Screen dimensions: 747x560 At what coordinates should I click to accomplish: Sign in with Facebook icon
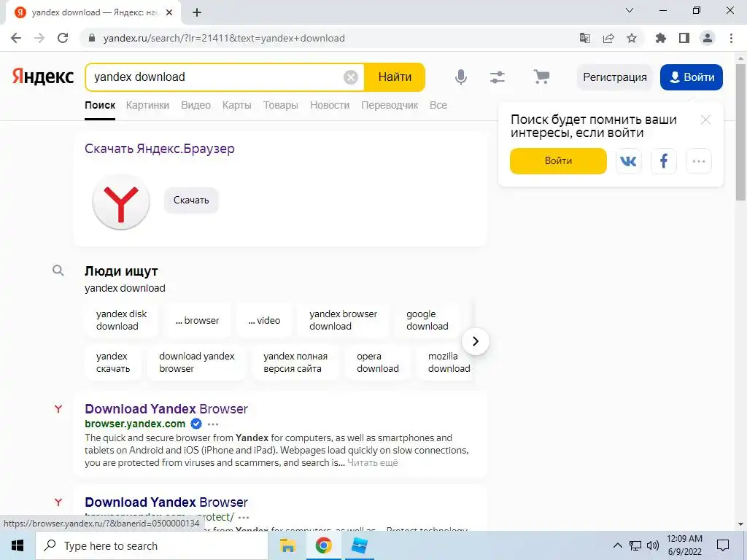tap(664, 161)
